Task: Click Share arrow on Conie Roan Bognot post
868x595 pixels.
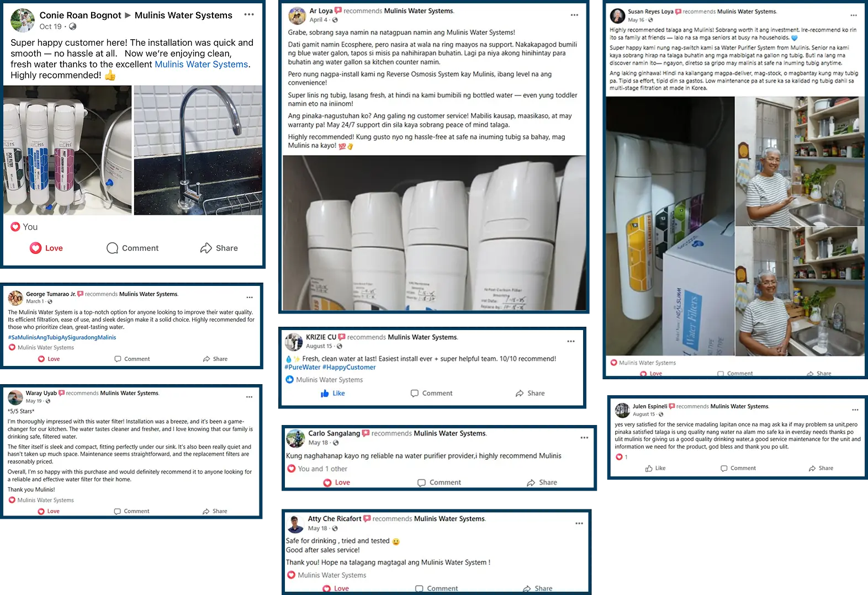Action: point(206,248)
